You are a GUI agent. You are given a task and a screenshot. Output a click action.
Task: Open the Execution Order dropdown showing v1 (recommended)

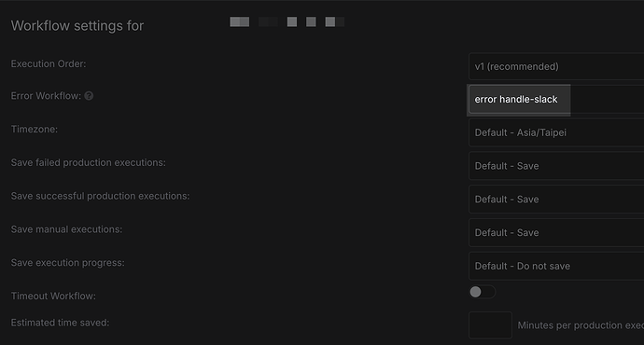click(x=556, y=66)
